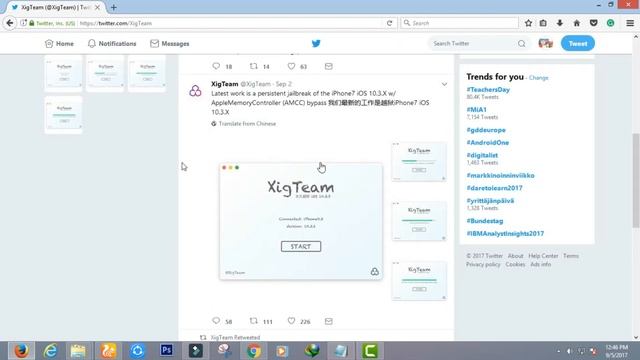Click the Firefox back arrow button

point(10,23)
